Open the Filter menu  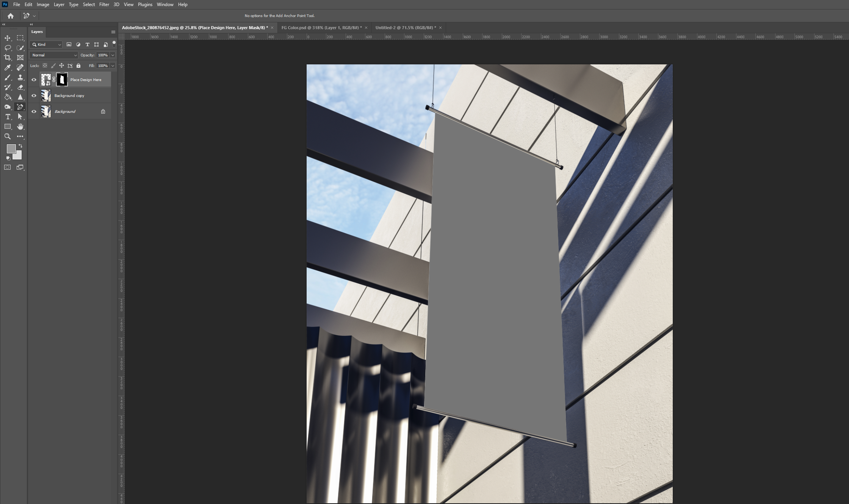(x=104, y=5)
